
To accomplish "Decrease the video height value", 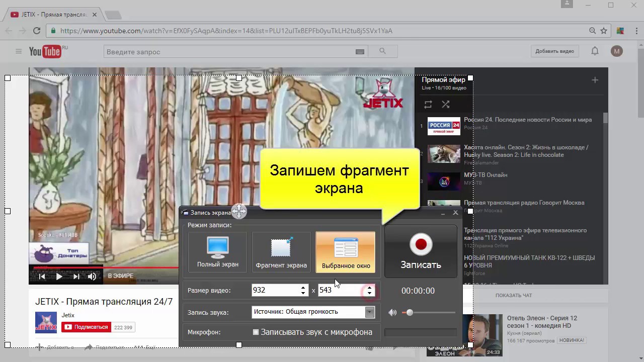I will (369, 293).
